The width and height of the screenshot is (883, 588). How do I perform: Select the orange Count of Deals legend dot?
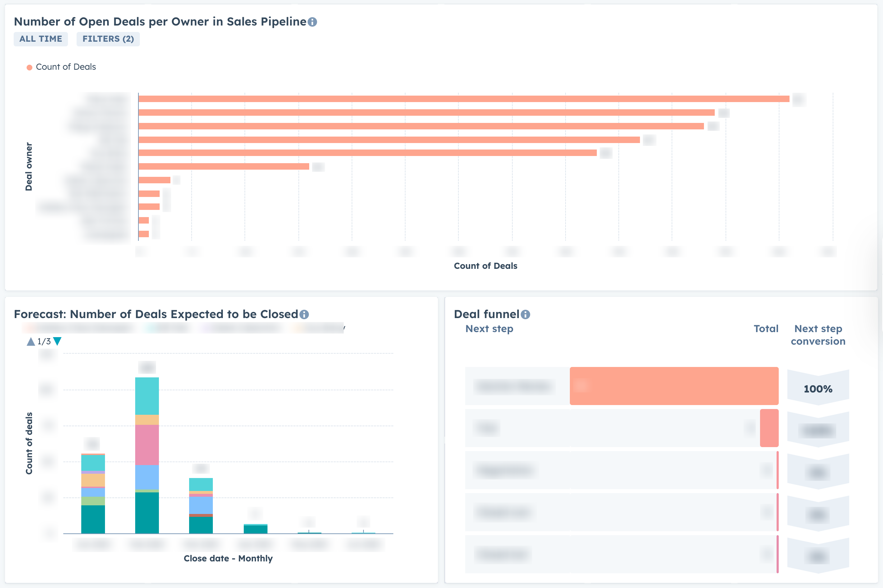click(29, 67)
